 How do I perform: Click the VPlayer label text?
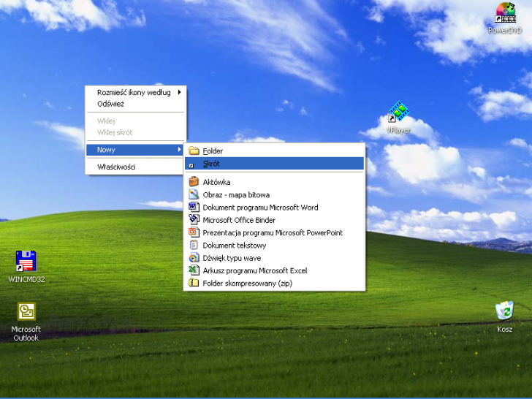click(x=399, y=130)
